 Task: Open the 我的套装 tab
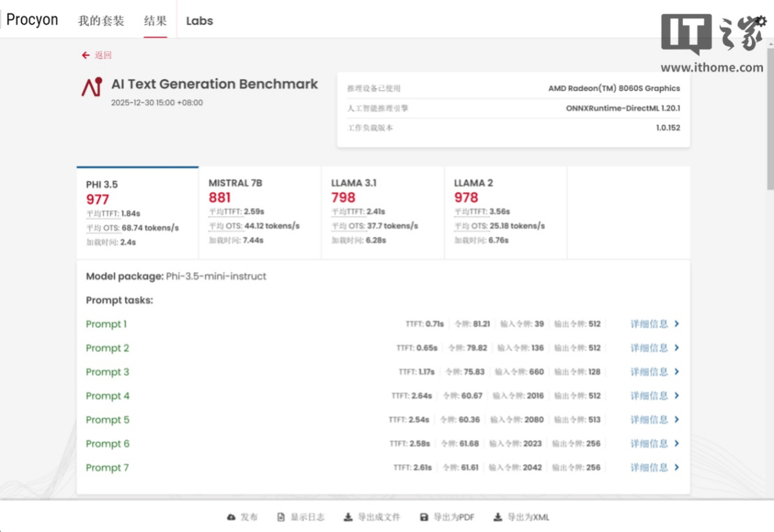coord(101,21)
